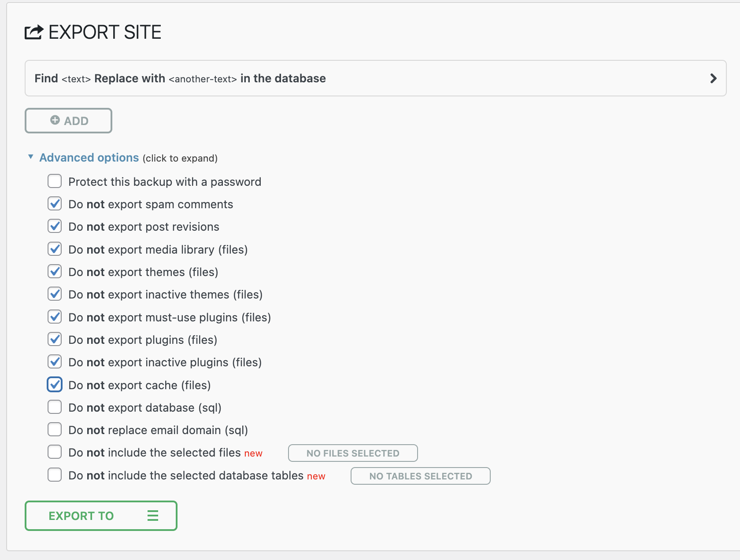Click the plus icon on ADD button
740x560 pixels.
click(x=55, y=120)
